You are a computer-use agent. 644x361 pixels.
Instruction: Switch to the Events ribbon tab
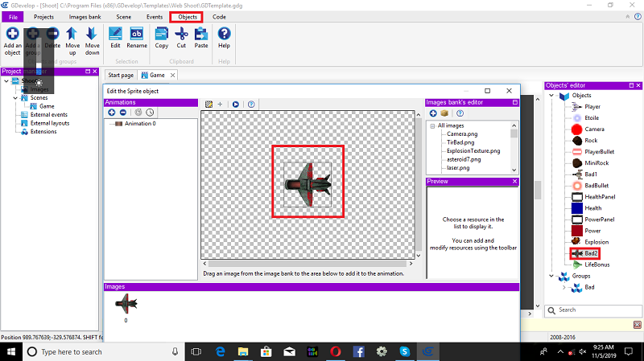pos(155,17)
